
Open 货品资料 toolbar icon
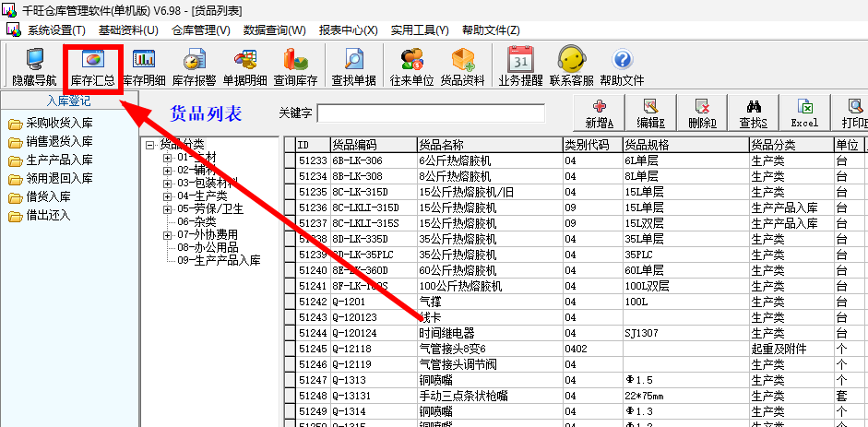click(462, 67)
